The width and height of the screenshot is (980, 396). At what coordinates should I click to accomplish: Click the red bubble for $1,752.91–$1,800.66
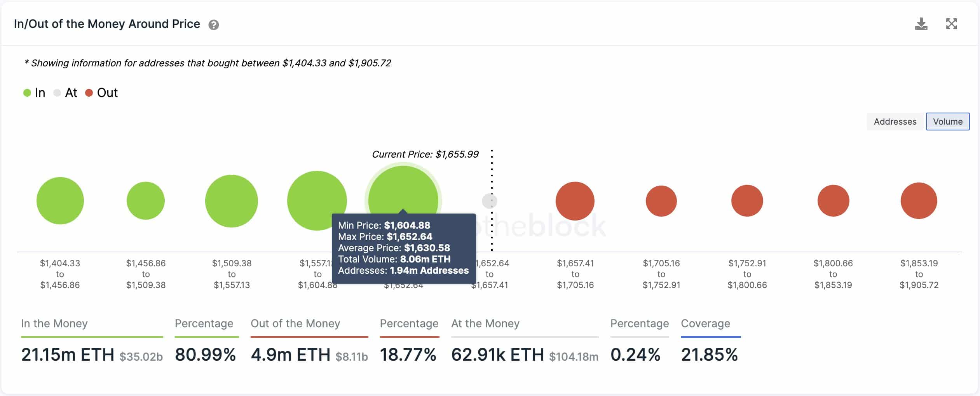[x=747, y=201]
